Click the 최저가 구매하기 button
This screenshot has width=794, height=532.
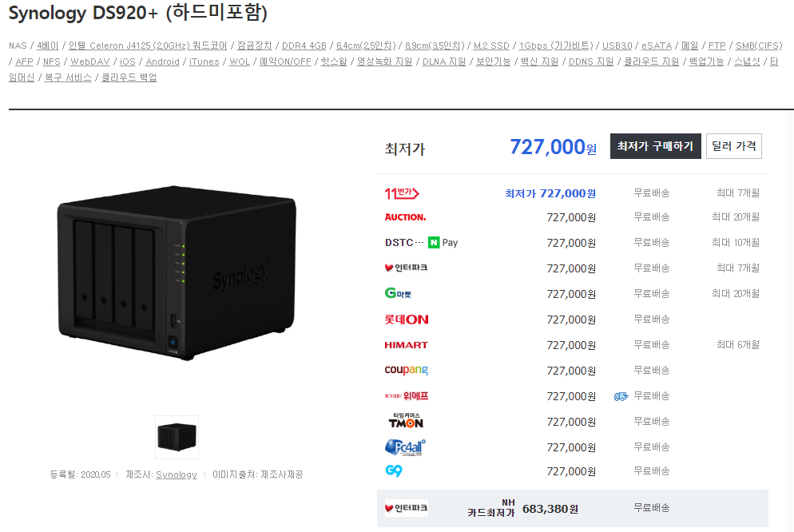point(655,146)
